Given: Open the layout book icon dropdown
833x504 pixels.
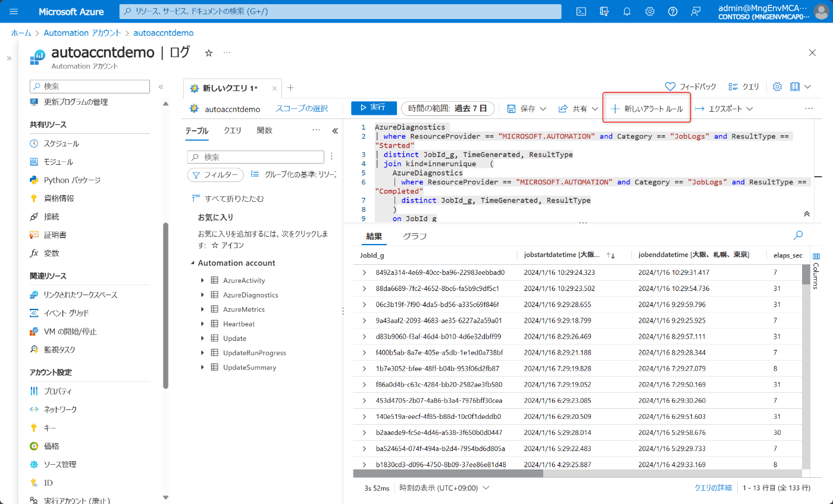Looking at the screenshot, I should (800, 87).
